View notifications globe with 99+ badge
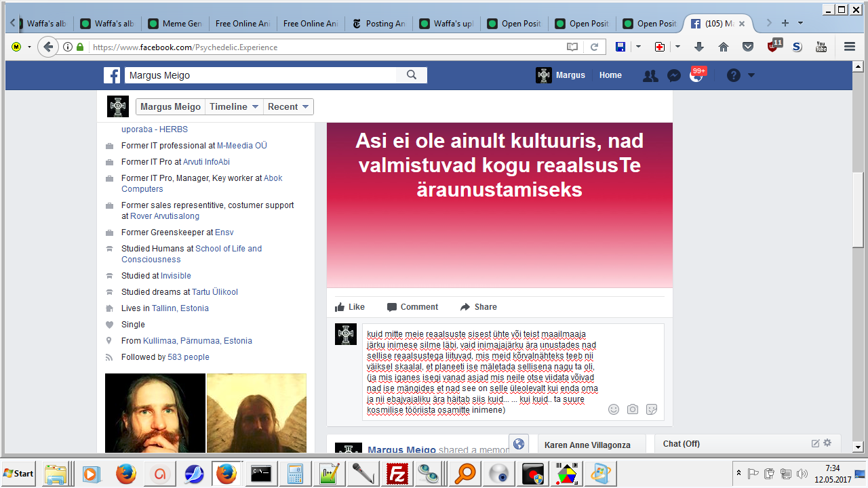The image size is (868, 488). (x=697, y=75)
